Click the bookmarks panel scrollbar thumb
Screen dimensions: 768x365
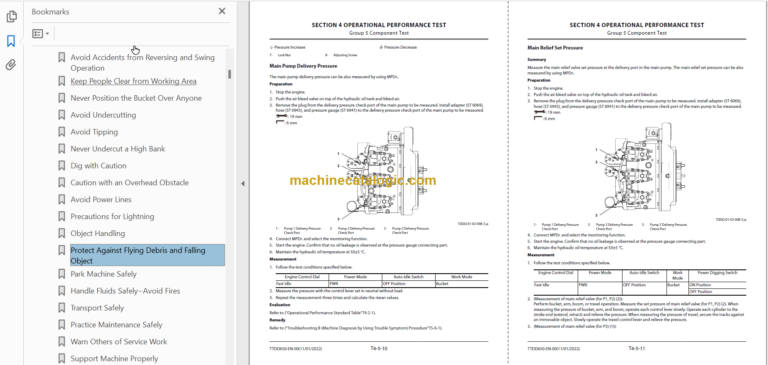click(229, 74)
